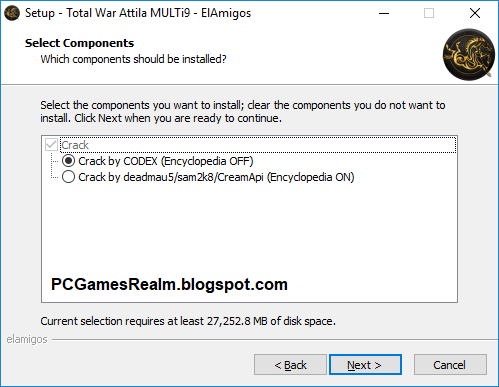Click the 'Crack' parent tree label
This screenshot has height=387, width=499.
(75, 145)
